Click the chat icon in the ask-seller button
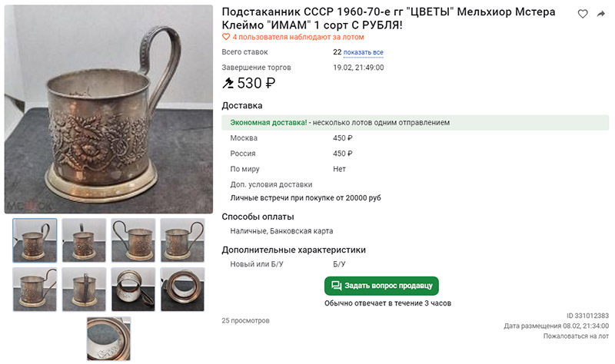Screen dimensions: 615x364 pos(336,286)
